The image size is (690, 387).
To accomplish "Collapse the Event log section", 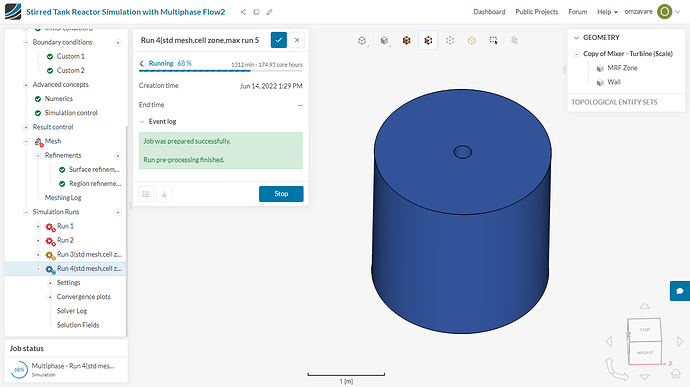I will click(x=142, y=122).
